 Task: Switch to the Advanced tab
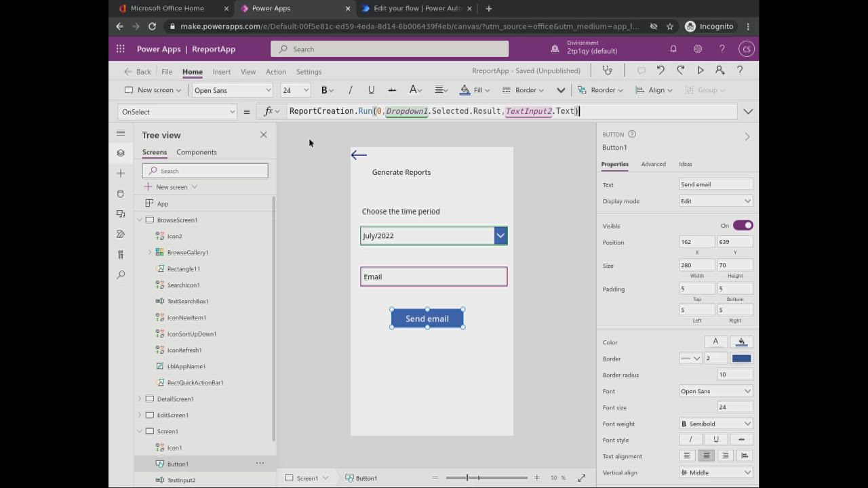653,164
